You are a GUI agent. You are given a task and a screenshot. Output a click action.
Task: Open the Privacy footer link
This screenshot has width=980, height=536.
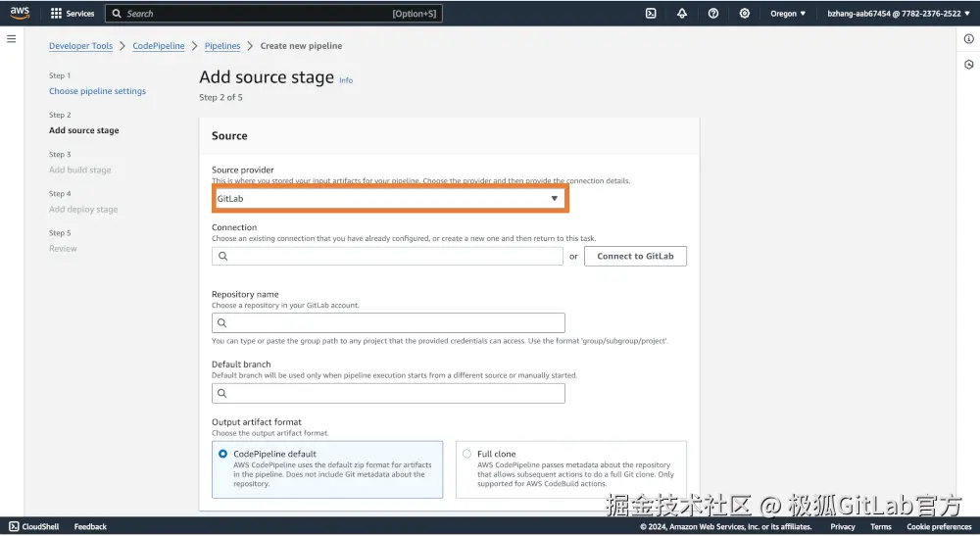843,526
